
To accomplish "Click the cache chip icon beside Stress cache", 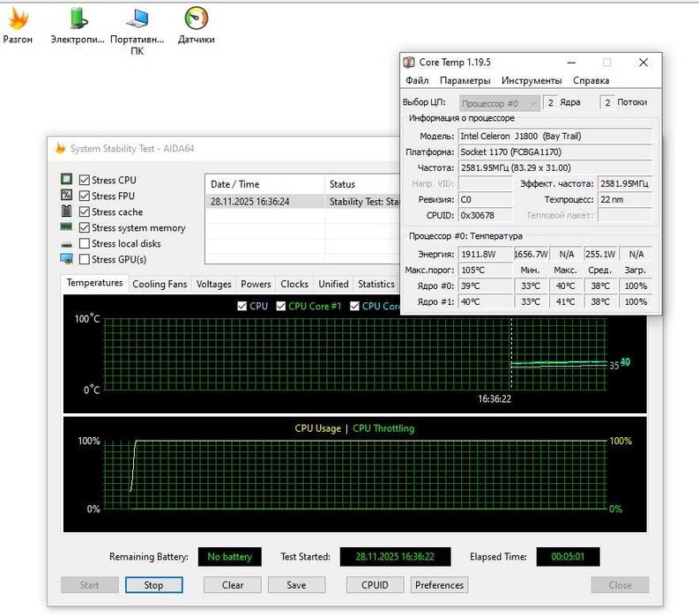I will tap(66, 211).
